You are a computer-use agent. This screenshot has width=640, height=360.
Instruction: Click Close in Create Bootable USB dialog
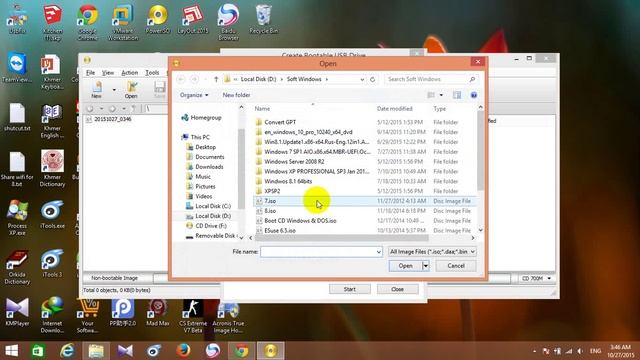(x=397, y=289)
